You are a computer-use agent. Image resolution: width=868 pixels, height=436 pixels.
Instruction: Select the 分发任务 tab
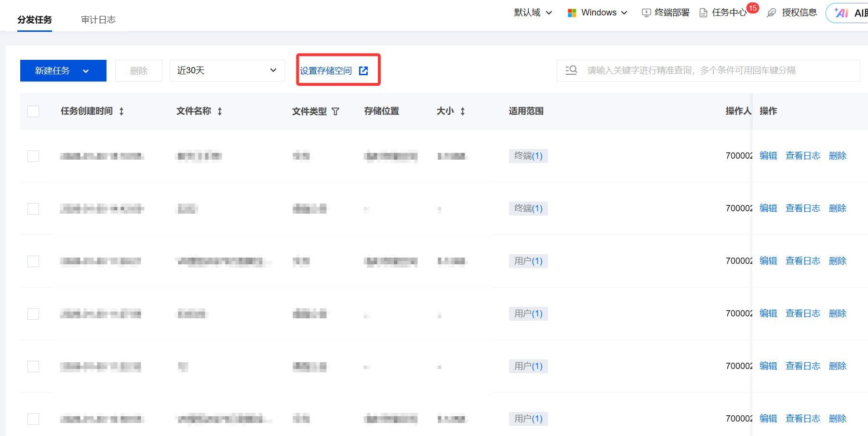click(35, 20)
